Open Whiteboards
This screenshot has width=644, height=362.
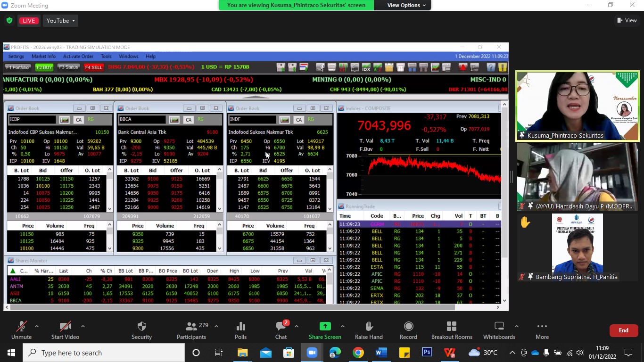pos(499,330)
